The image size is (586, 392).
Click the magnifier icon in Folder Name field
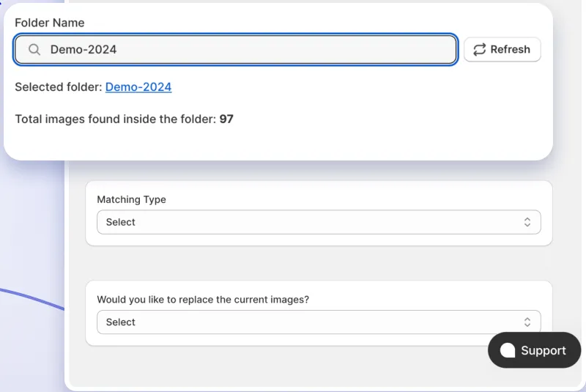tap(34, 50)
